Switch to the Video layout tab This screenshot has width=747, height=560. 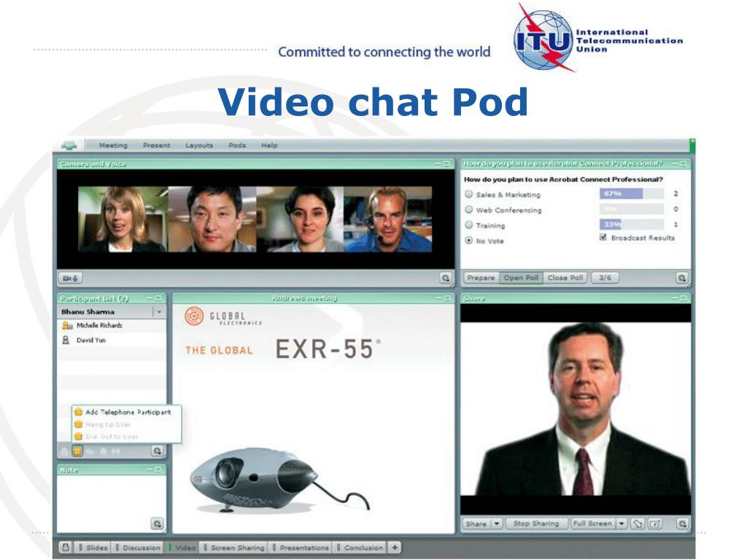coord(182,548)
